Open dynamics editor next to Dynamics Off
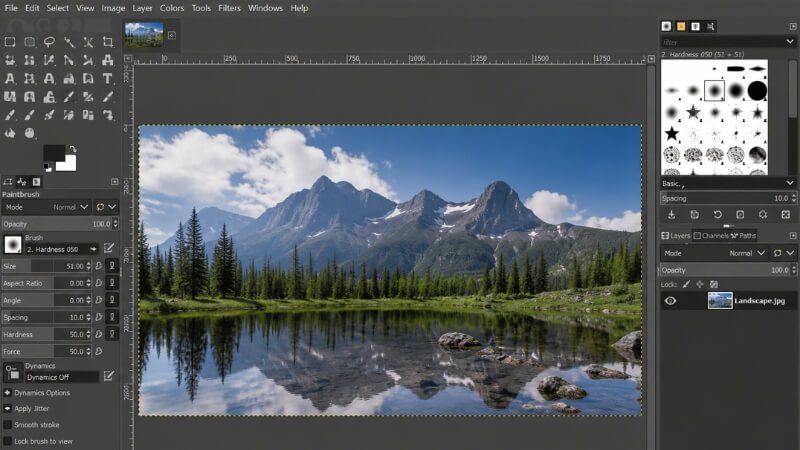This screenshot has width=800, height=450. (x=109, y=376)
